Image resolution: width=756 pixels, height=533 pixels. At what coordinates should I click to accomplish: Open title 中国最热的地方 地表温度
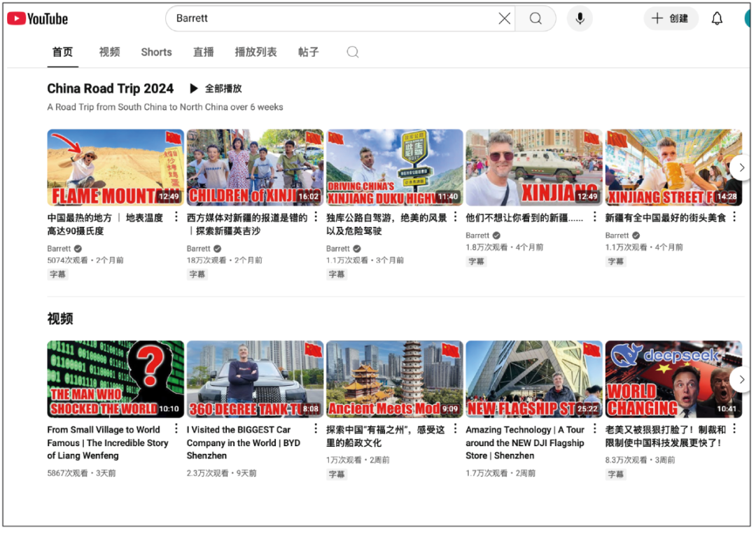105,224
